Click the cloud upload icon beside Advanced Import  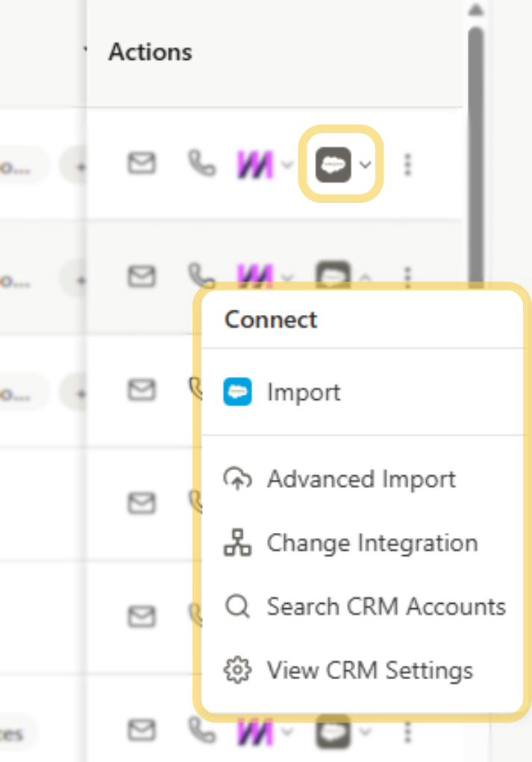237,479
